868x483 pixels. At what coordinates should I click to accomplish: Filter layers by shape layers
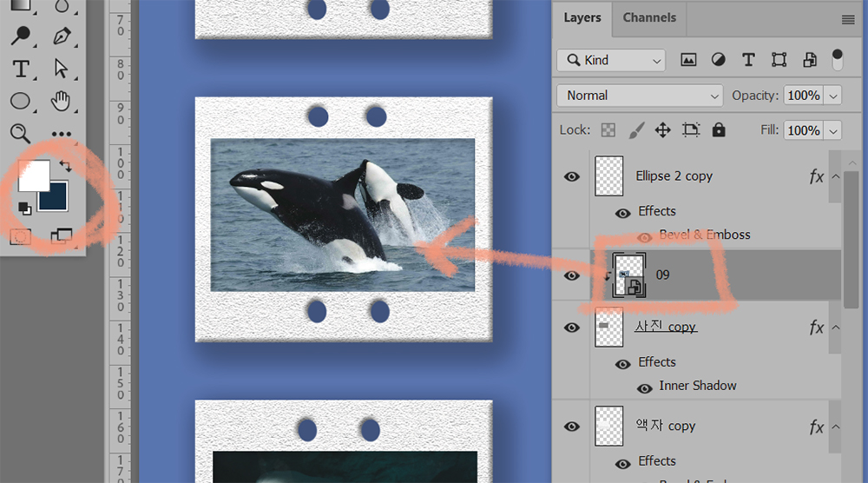click(779, 60)
